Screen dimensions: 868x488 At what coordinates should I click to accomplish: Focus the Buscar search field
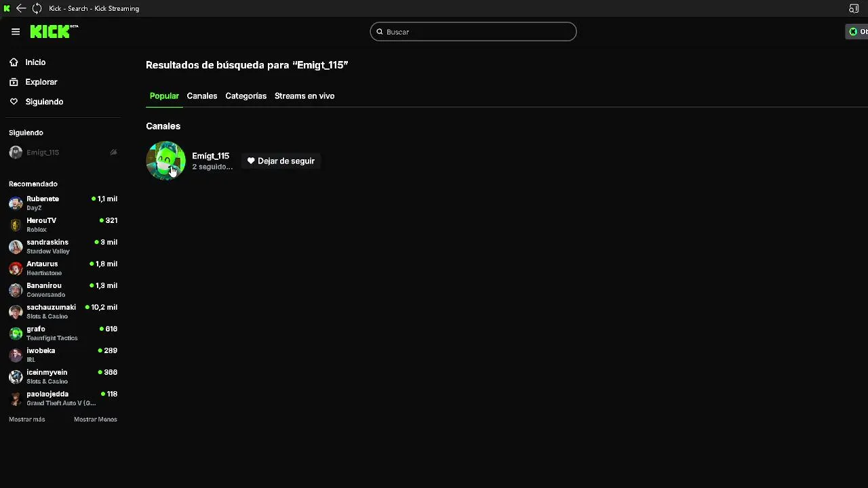473,32
